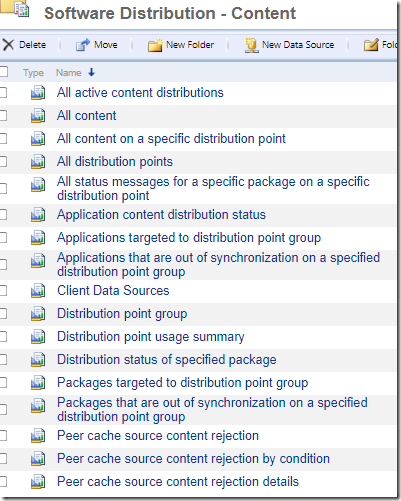
Task: Click the report icon beside Client Data Sources
Action: point(38,291)
